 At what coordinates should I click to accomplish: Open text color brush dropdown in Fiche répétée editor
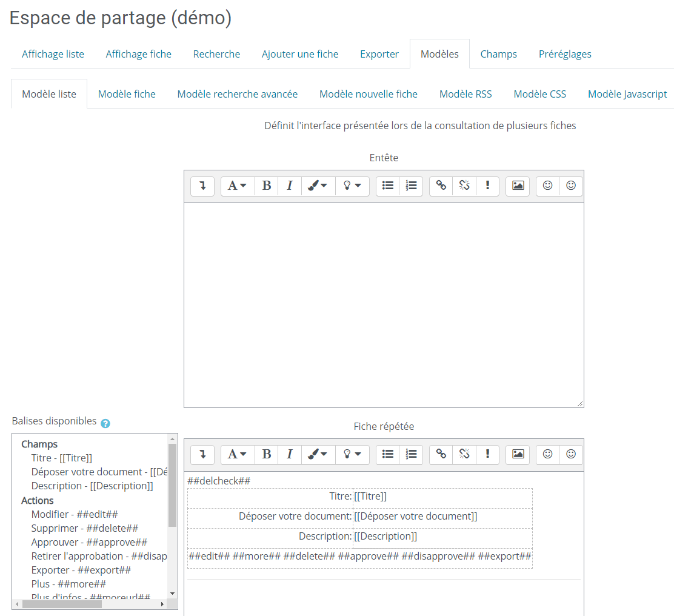(318, 455)
